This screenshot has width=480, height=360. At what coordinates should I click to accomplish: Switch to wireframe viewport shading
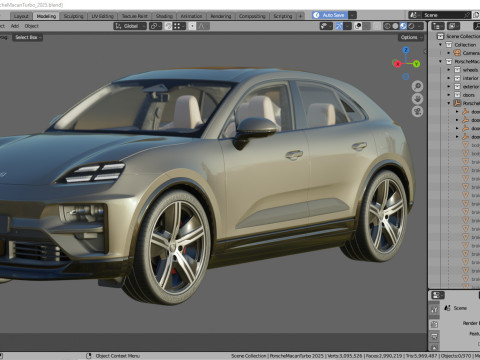(387, 26)
